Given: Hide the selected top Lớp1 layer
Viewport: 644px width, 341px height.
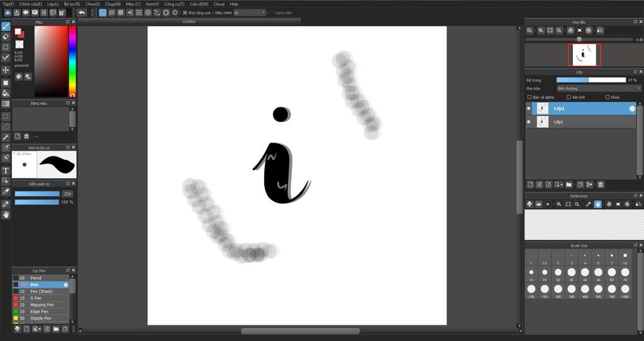Looking at the screenshot, I should [x=528, y=109].
